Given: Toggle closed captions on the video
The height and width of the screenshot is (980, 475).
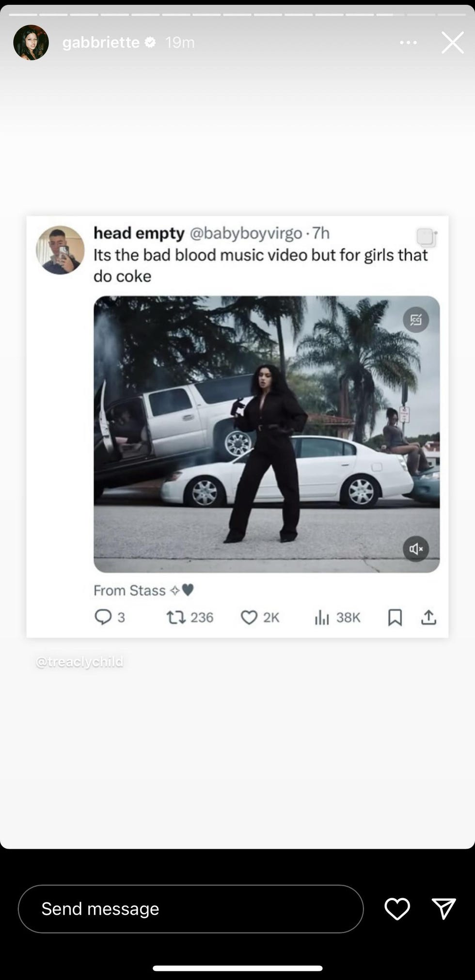Looking at the screenshot, I should point(416,320).
